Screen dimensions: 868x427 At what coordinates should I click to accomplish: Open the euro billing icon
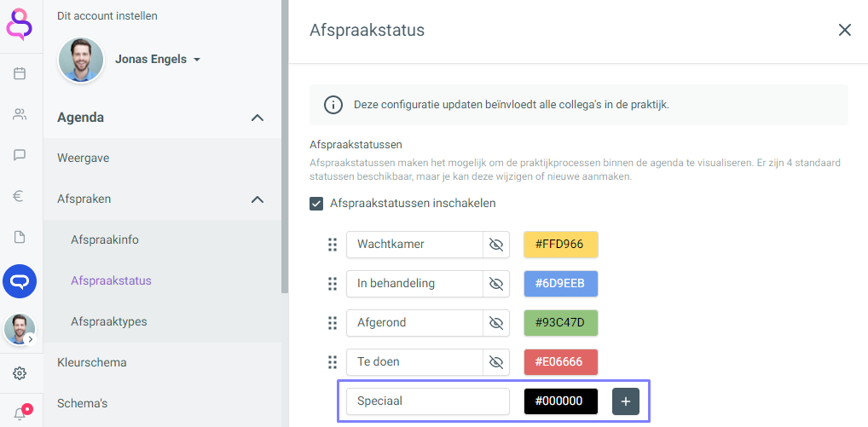(x=20, y=196)
